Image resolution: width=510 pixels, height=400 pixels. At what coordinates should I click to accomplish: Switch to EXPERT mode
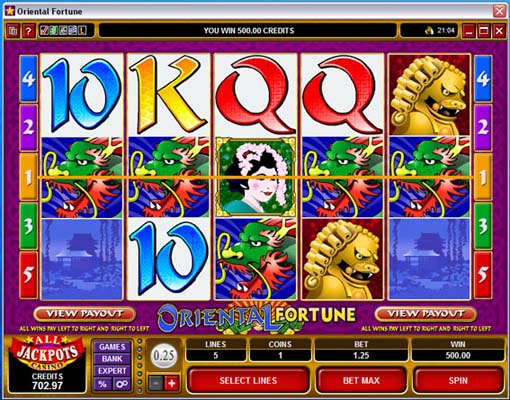(x=112, y=371)
